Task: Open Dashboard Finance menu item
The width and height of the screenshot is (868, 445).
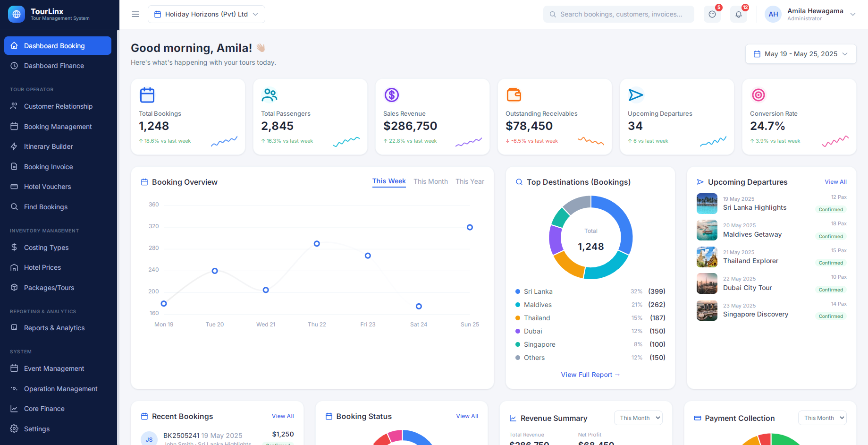Action: pyautogui.click(x=58, y=66)
